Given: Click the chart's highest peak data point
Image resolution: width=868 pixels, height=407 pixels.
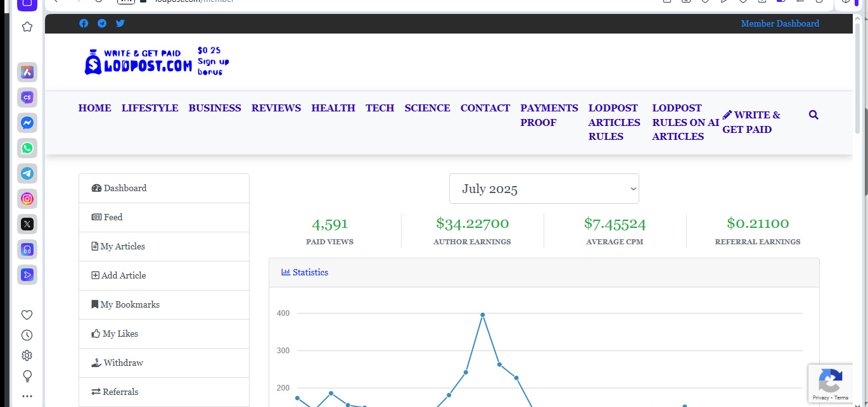Looking at the screenshot, I should [x=483, y=315].
